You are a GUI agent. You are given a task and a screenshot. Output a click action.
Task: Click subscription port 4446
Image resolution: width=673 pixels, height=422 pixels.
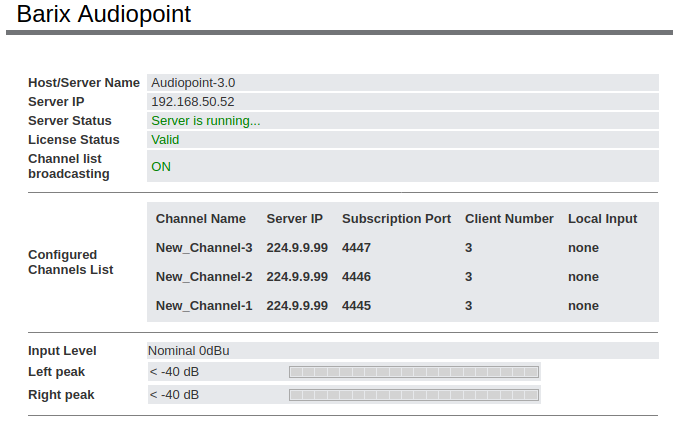coord(357,277)
